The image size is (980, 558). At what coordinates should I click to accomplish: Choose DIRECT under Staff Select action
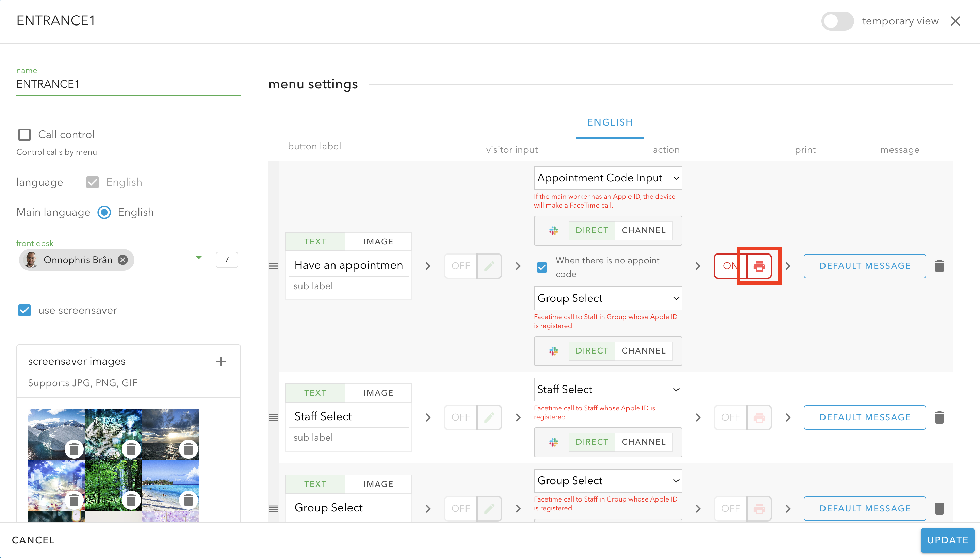pos(592,442)
